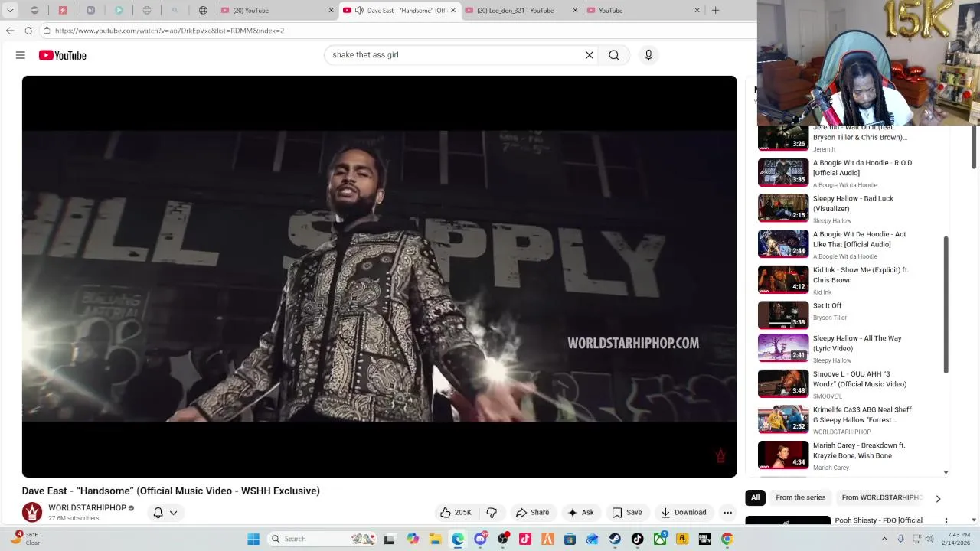Like the video (205K thumbs up)

click(456, 513)
